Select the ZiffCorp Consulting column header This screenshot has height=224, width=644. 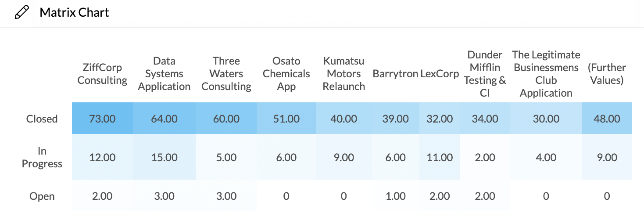(x=102, y=74)
